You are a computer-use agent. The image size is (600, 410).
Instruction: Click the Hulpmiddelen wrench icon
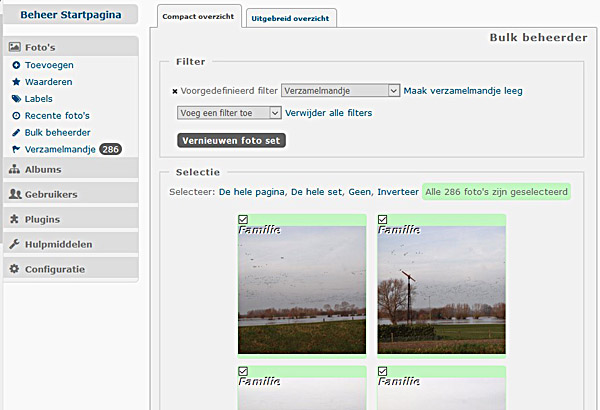click(14, 244)
